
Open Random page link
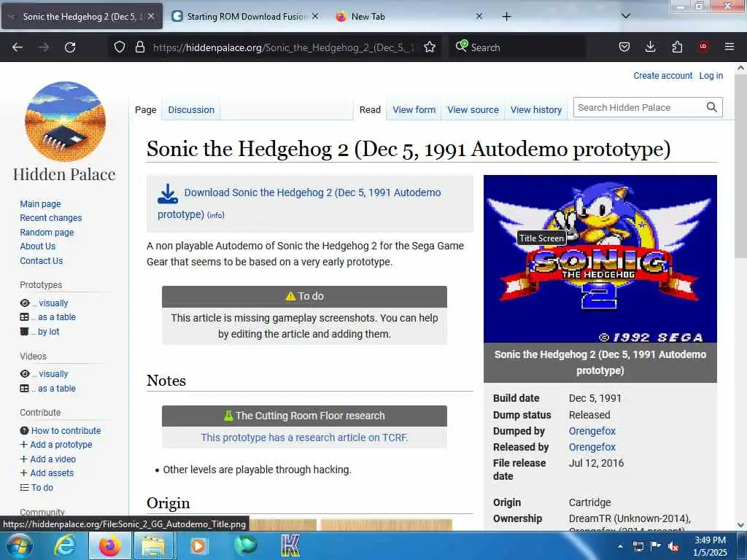coord(47,233)
